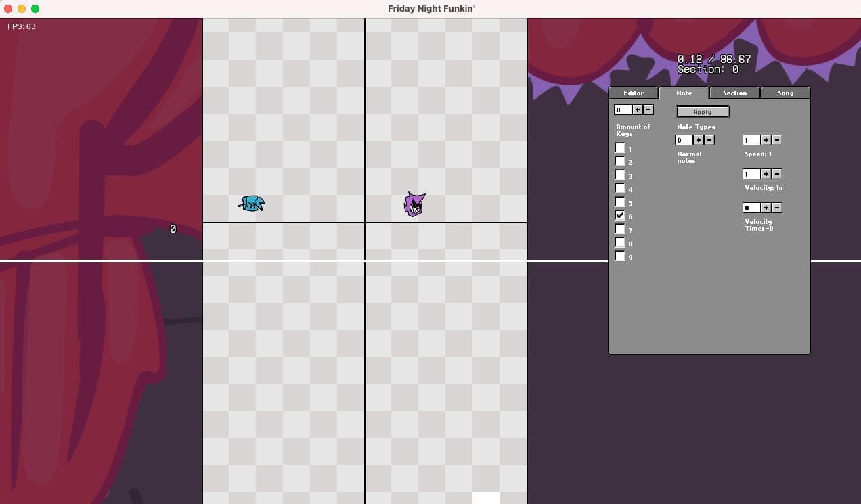861x504 pixels.
Task: Click the 'Note Types' label
Action: pyautogui.click(x=696, y=127)
